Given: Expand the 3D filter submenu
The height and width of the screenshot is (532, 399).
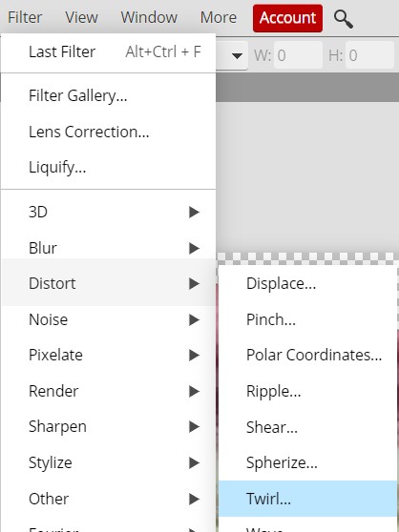Looking at the screenshot, I should click(x=108, y=212).
